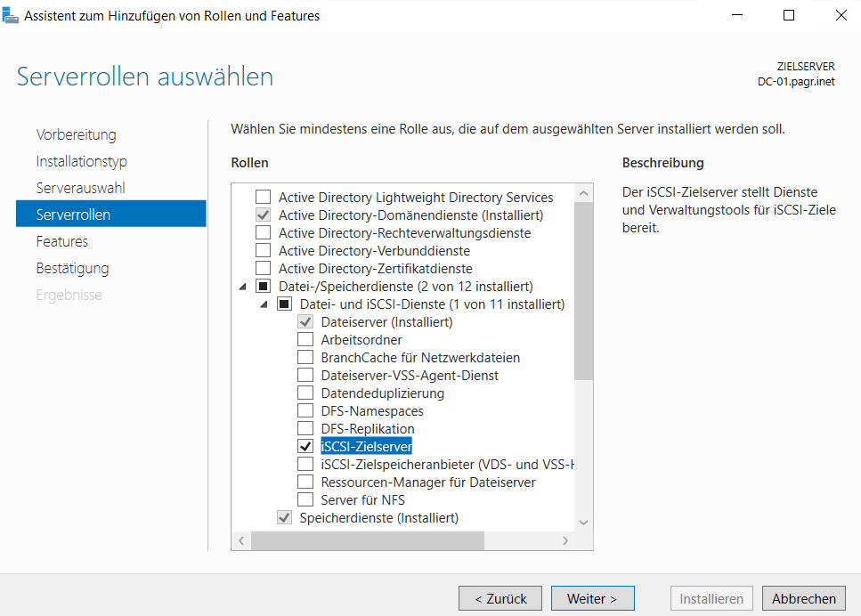The image size is (861, 616).
Task: Go back with Zurück button
Action: [x=500, y=598]
